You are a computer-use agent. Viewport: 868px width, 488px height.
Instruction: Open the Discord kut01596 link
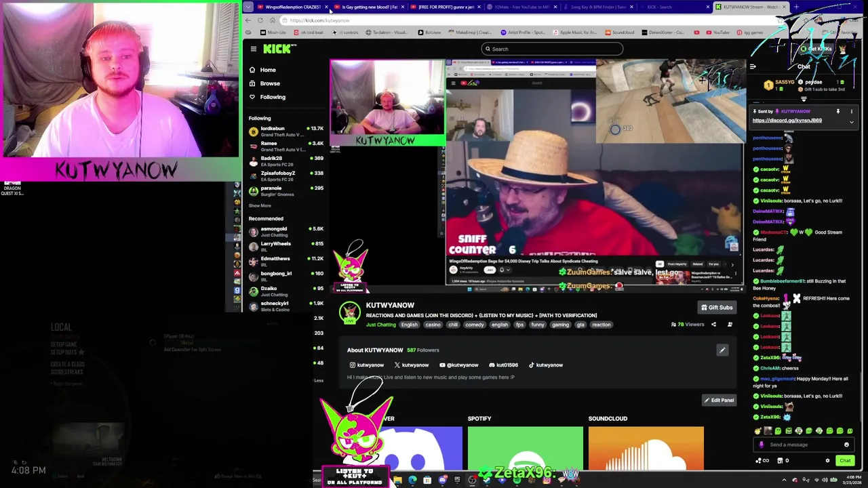(x=503, y=365)
